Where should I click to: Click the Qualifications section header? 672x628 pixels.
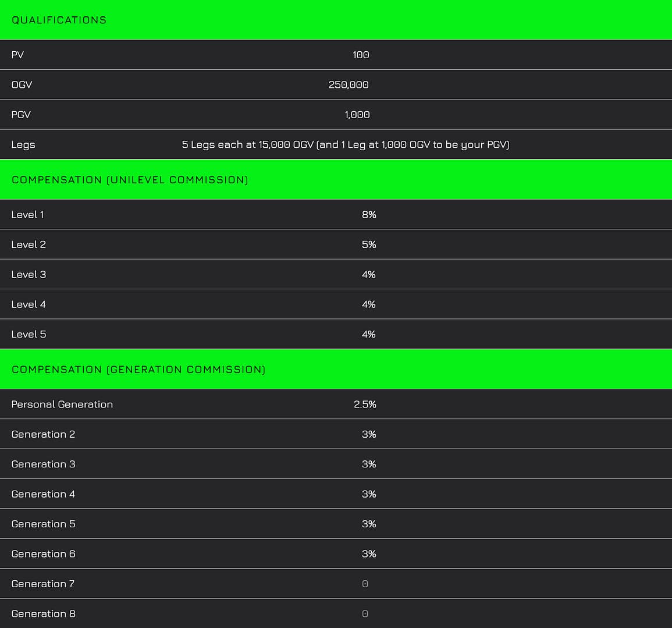(59, 20)
